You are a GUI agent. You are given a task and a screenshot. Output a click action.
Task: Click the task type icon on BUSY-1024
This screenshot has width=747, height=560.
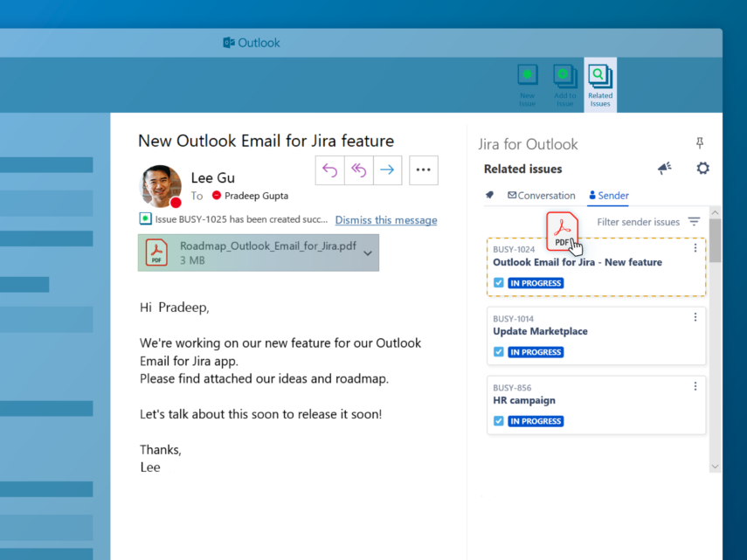[498, 283]
